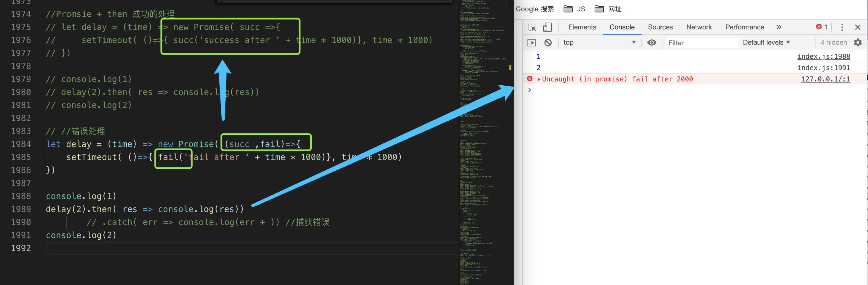
Task: Switch to the Elements tab
Action: [582, 27]
